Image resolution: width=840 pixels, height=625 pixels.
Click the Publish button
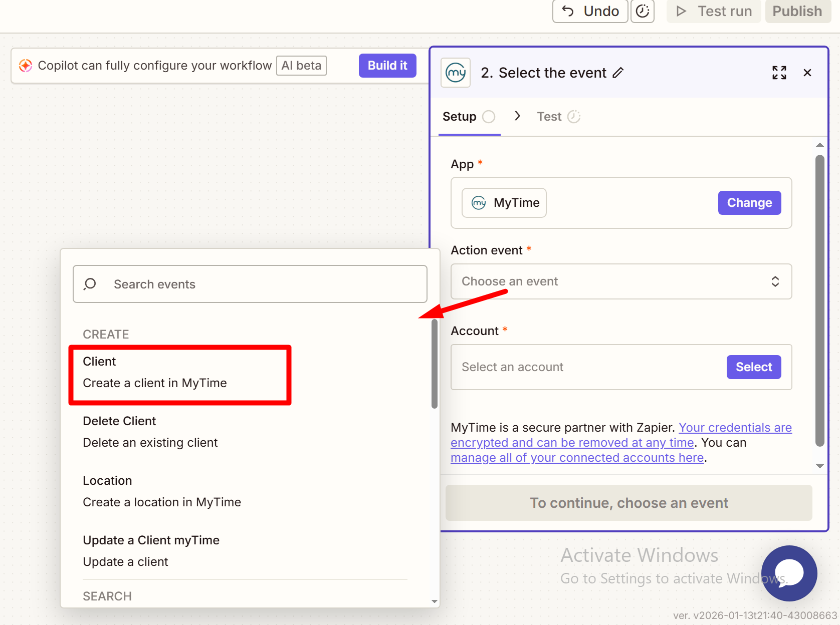pyautogui.click(x=797, y=11)
